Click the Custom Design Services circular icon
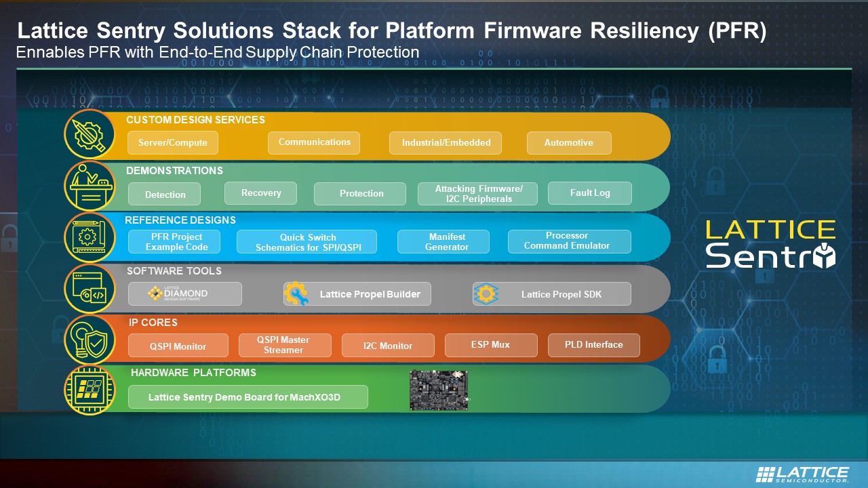 90,136
